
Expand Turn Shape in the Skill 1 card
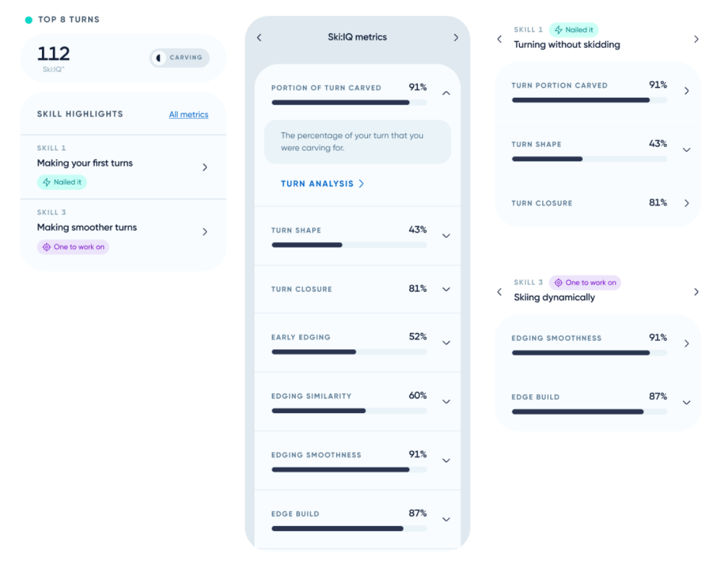[x=687, y=149]
